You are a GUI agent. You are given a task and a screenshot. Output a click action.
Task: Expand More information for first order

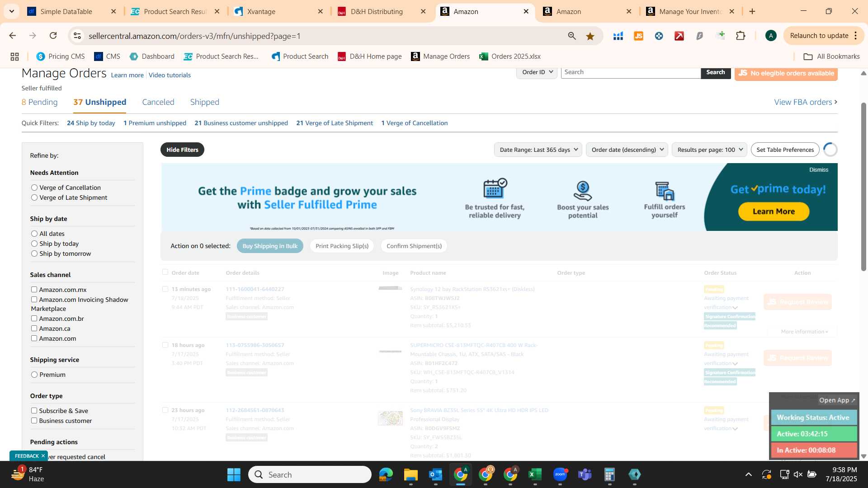(x=804, y=331)
